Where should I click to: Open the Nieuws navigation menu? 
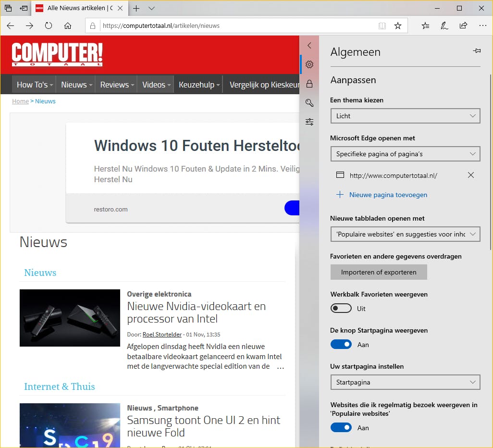(x=76, y=85)
